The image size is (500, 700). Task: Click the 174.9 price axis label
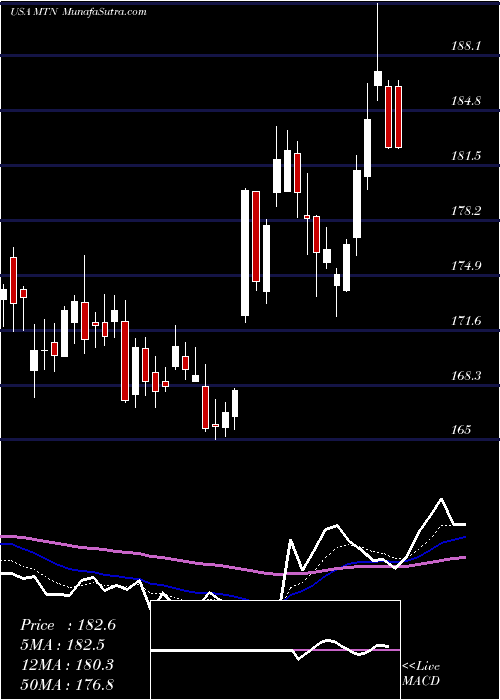coord(466,266)
